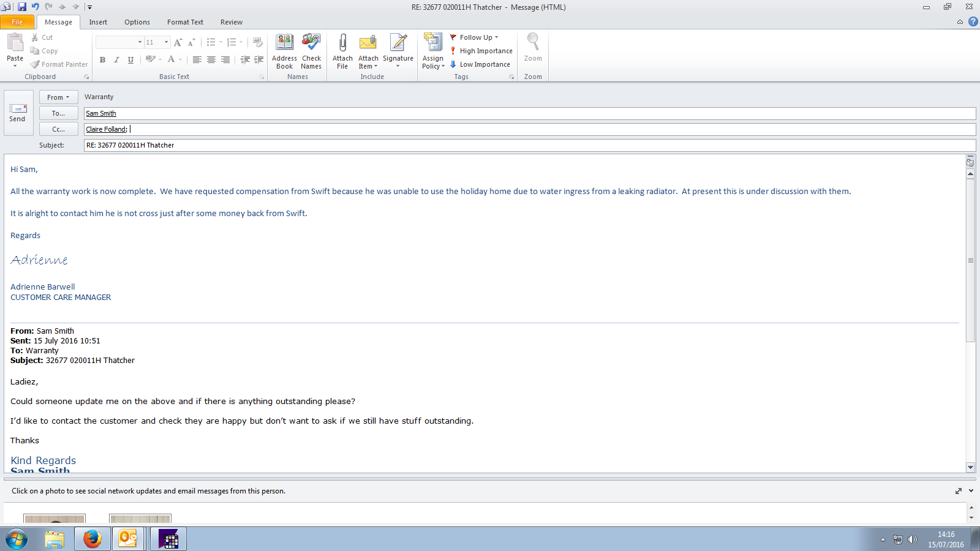Open Firefox from the taskbar
Image resolution: width=980 pixels, height=551 pixels.
pos(92,539)
